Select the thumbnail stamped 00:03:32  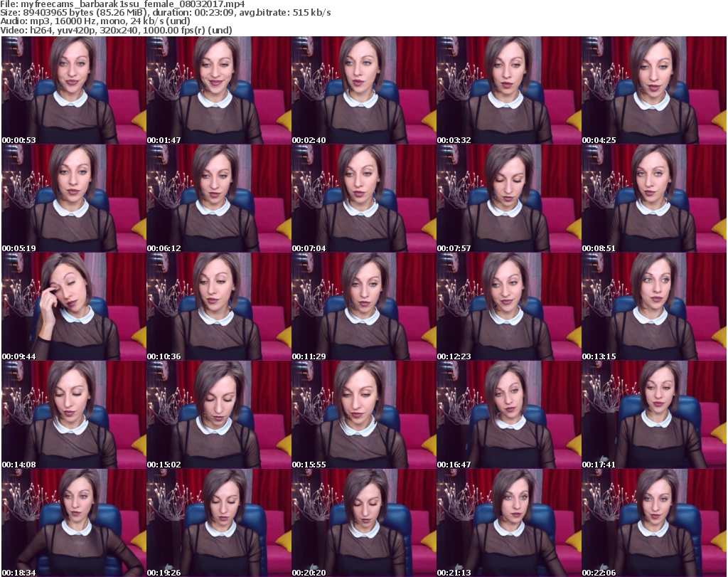point(509,90)
